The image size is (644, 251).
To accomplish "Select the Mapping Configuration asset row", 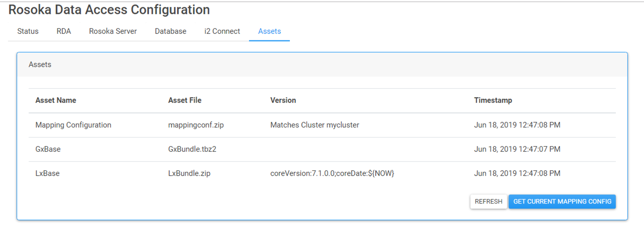I will coord(73,125).
